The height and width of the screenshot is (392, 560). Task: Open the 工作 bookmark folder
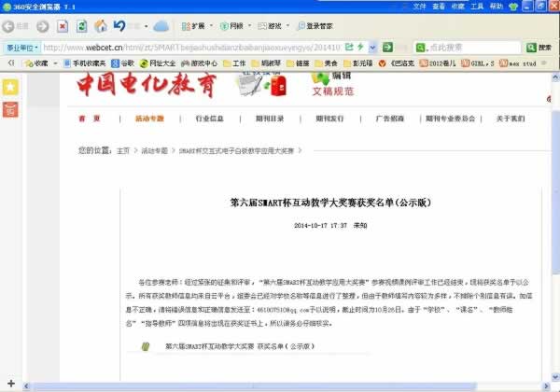coord(234,63)
